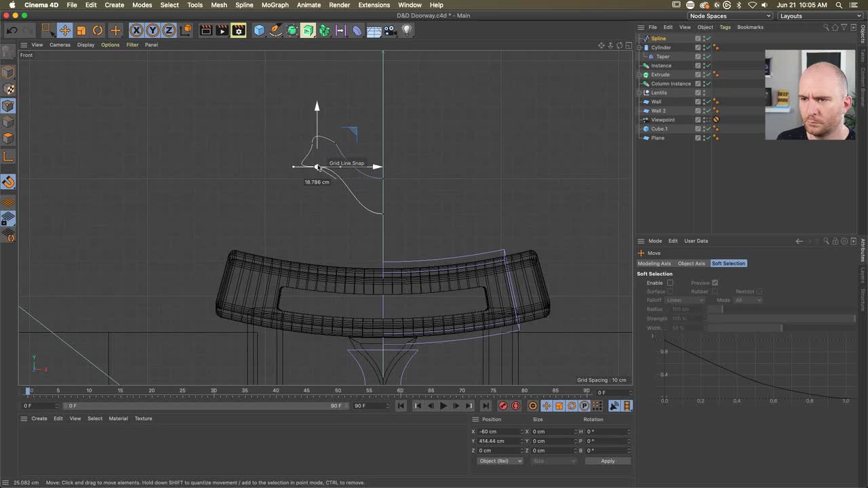Toggle the coordinate system icon

tap(186, 30)
